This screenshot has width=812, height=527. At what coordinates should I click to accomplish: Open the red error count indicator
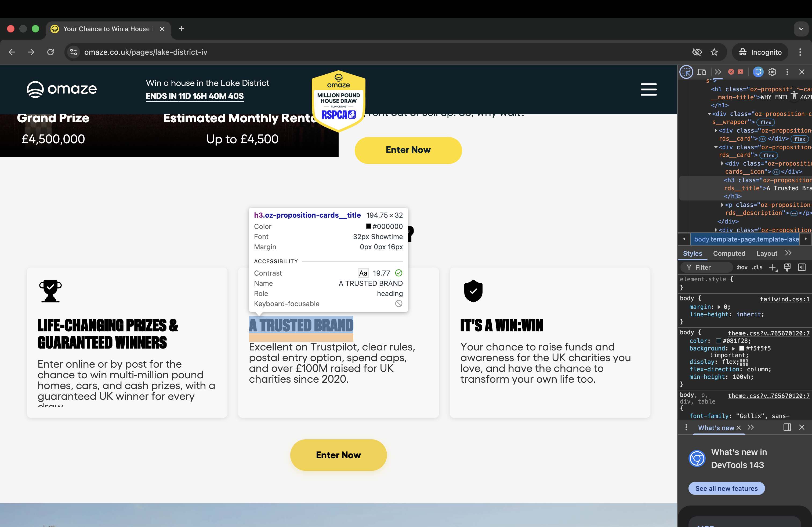click(731, 72)
